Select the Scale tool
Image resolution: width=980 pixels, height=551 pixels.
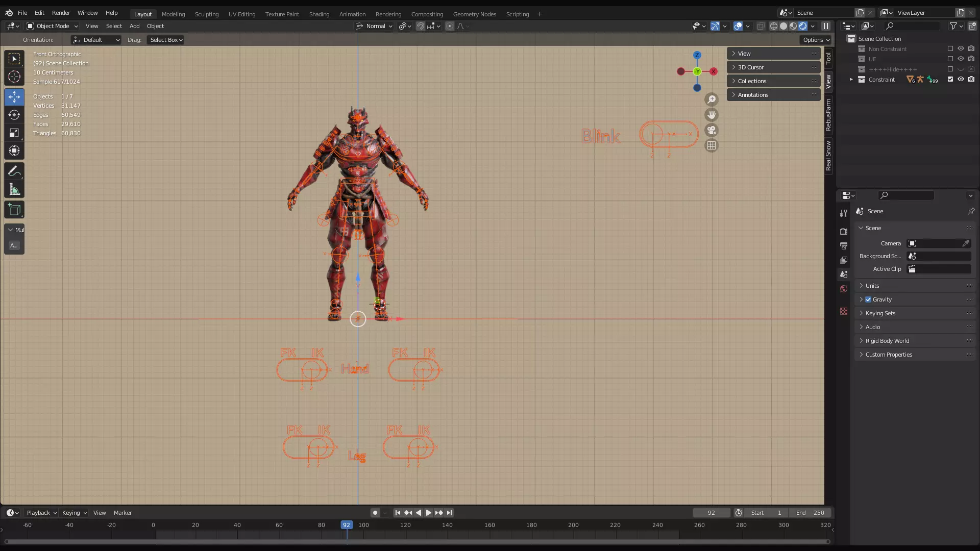(x=14, y=133)
